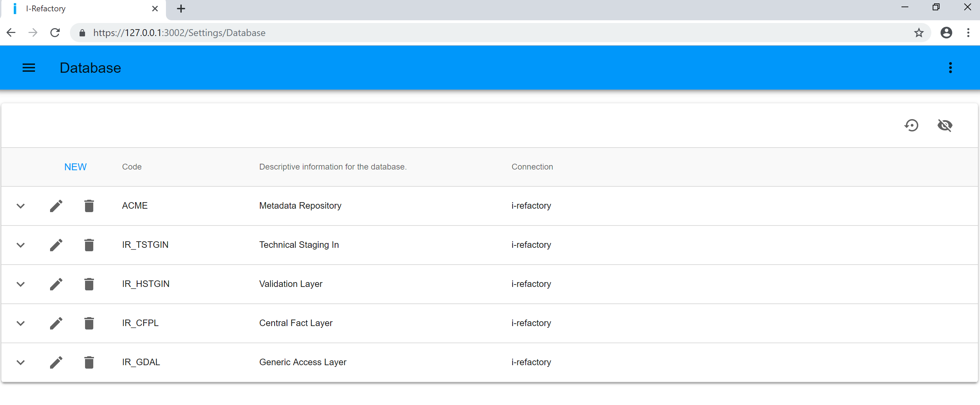Reload the Database page
The width and height of the screenshot is (980, 405).
pos(55,33)
